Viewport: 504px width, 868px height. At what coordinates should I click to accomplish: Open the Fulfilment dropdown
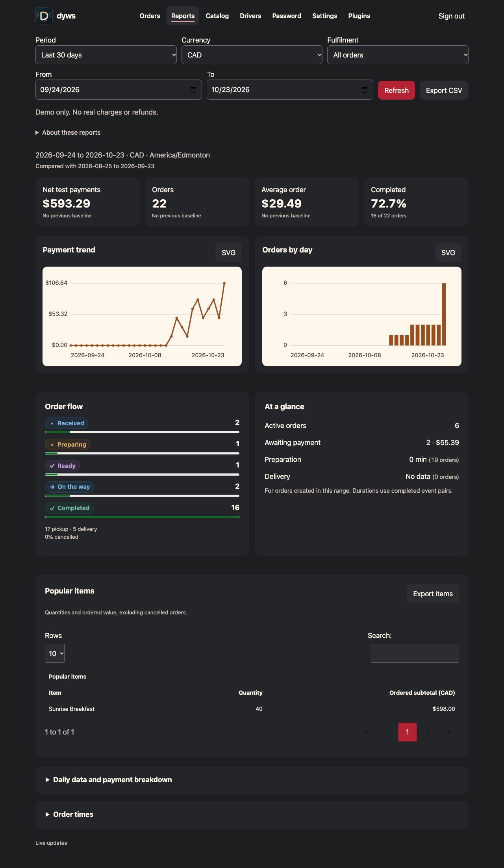[x=398, y=55]
